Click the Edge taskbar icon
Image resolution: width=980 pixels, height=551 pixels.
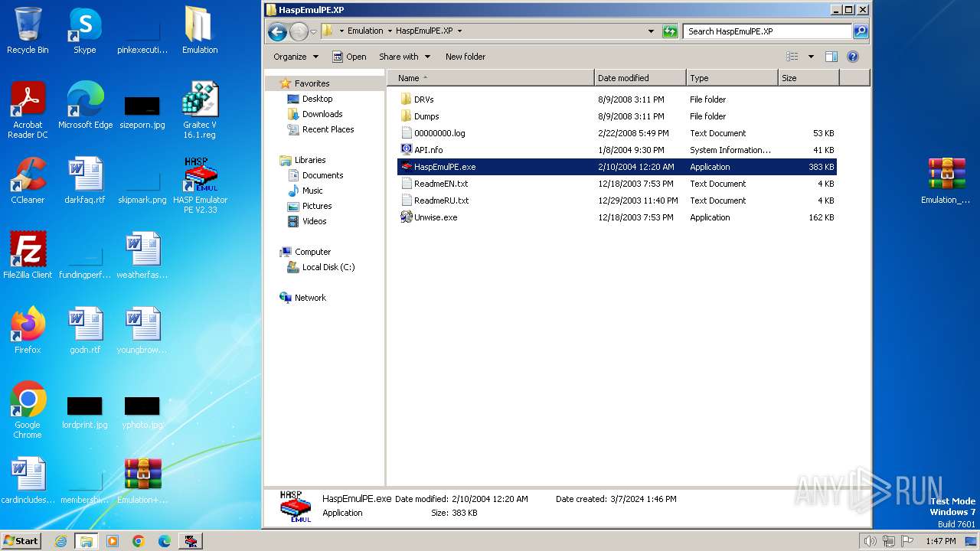pos(165,541)
